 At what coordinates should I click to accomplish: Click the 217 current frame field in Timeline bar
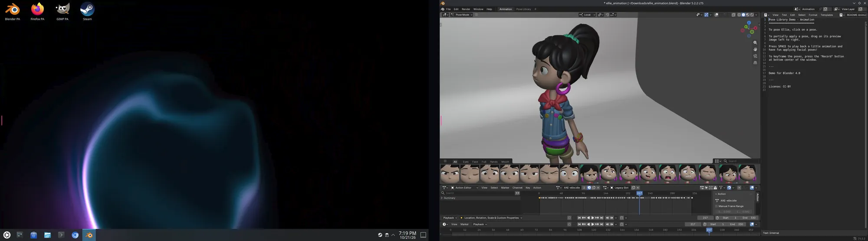[x=693, y=224]
